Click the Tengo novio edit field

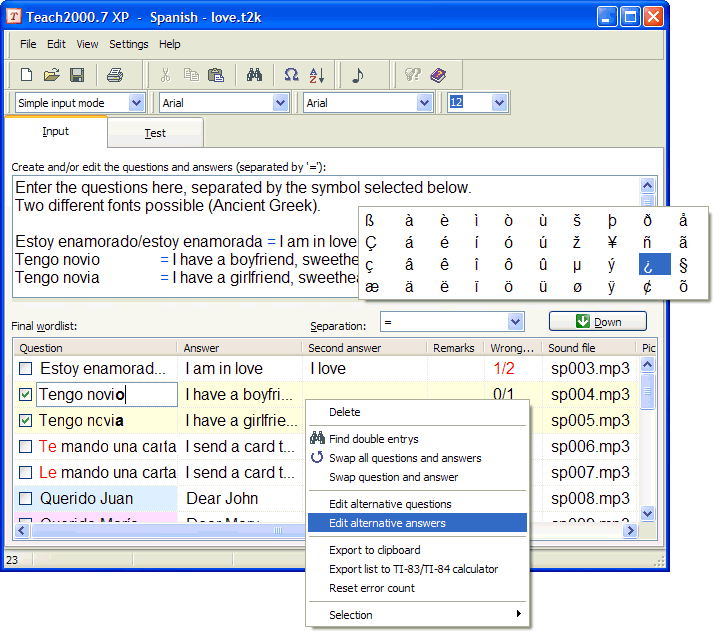tap(107, 394)
